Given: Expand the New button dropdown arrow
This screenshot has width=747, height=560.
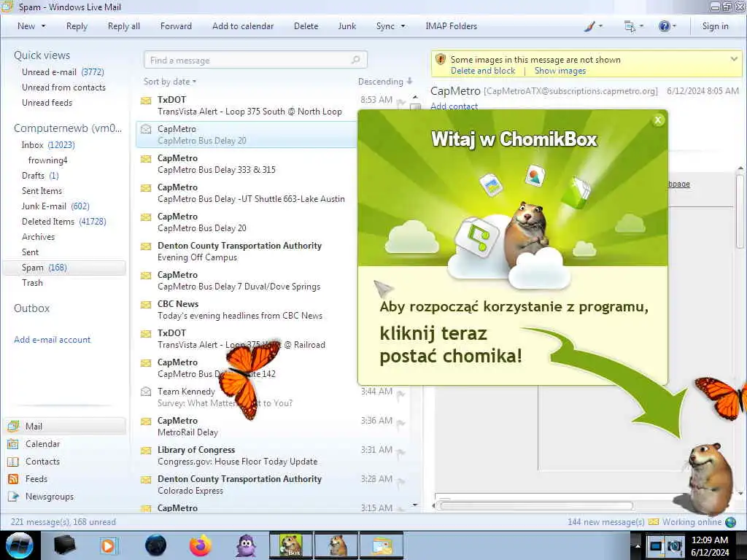Looking at the screenshot, I should 43,26.
